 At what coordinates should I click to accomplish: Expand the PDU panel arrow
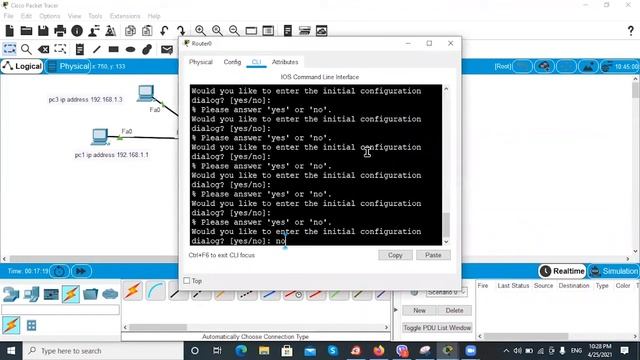coord(395,310)
